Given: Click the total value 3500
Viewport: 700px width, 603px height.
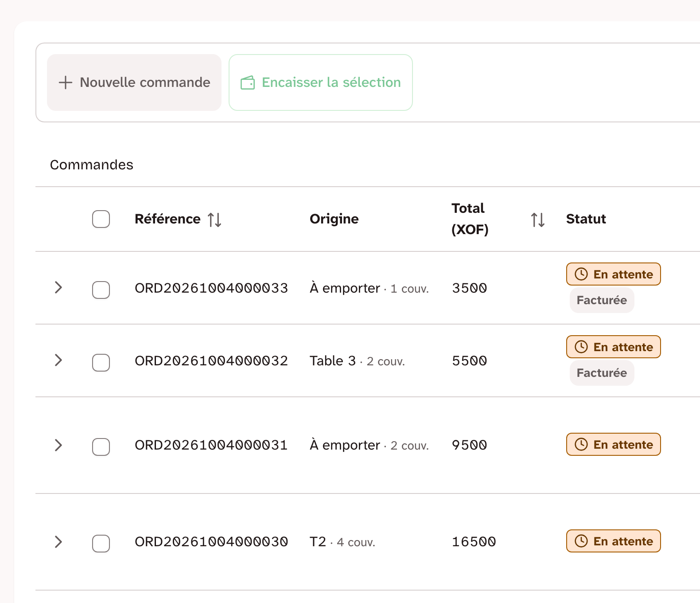Looking at the screenshot, I should (x=470, y=288).
